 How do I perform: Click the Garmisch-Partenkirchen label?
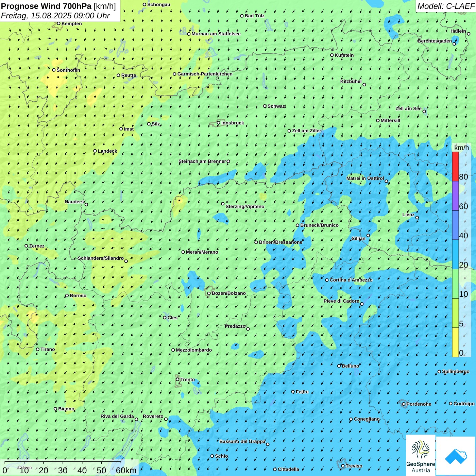[x=205, y=74]
